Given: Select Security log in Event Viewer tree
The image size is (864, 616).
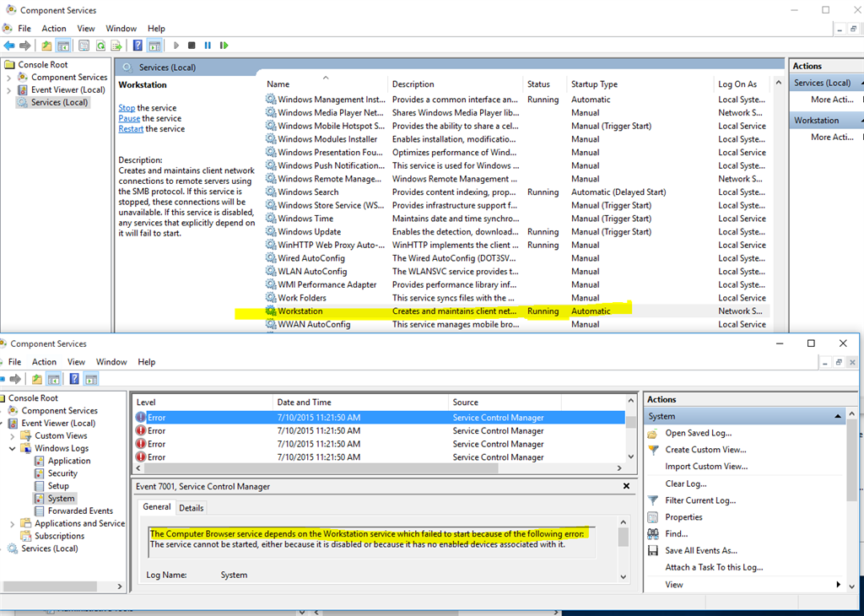Looking at the screenshot, I should pyautogui.click(x=62, y=474).
